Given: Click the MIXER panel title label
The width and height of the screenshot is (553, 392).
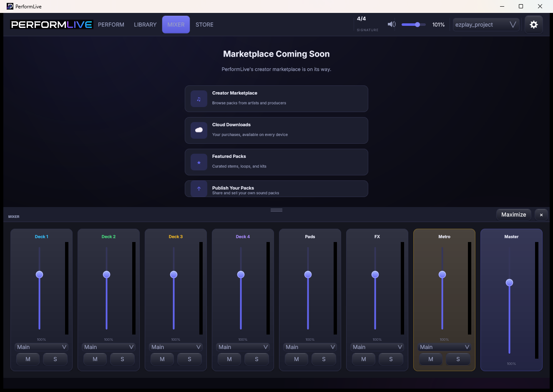Looking at the screenshot, I should coord(14,217).
